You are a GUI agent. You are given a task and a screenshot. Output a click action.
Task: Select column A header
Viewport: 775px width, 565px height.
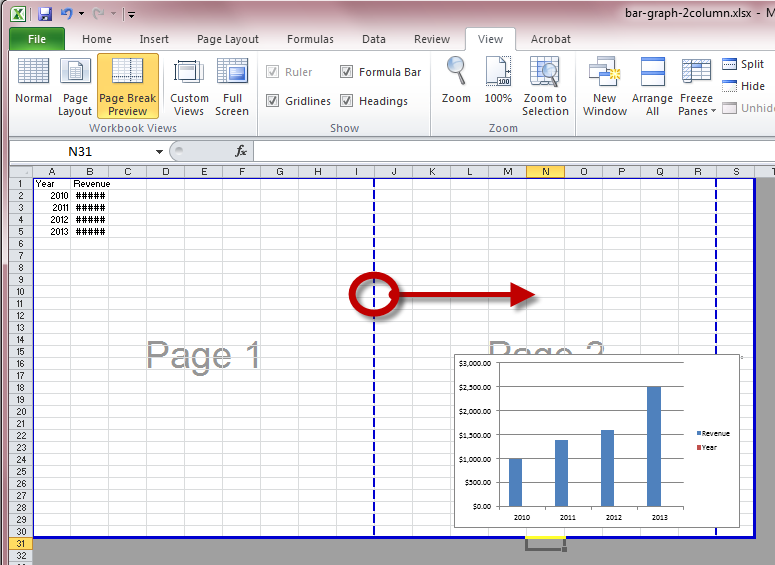point(52,172)
